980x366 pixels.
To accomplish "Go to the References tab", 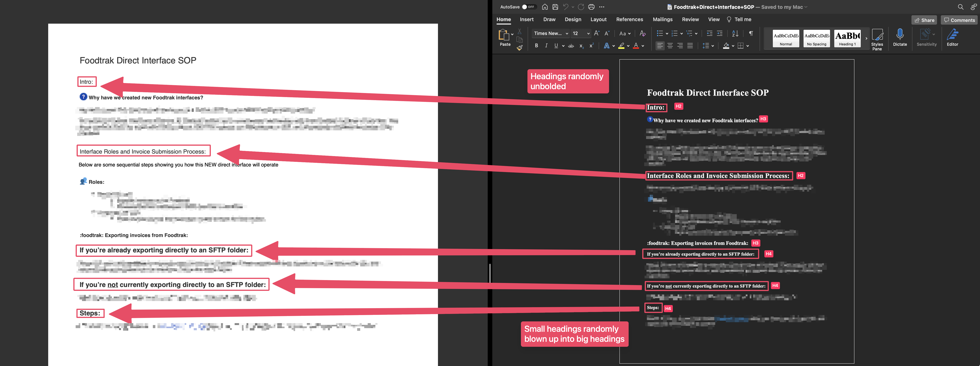I will point(629,19).
